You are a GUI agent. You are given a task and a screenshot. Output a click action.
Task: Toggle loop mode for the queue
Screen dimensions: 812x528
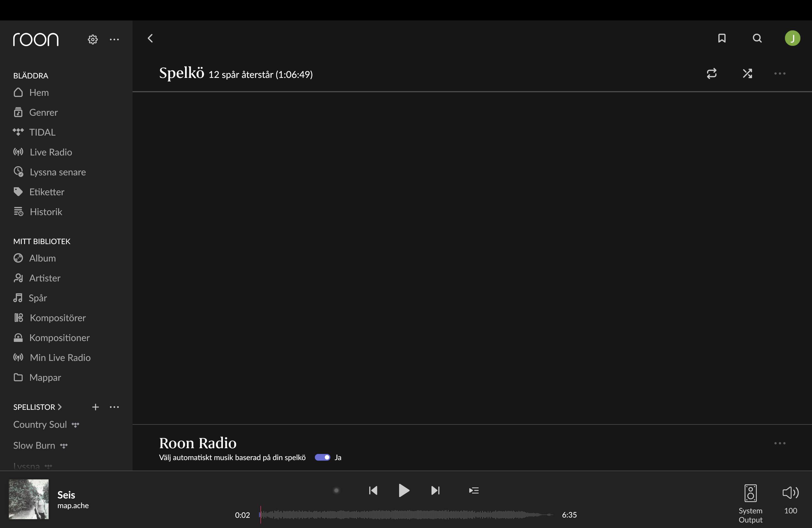(712, 74)
